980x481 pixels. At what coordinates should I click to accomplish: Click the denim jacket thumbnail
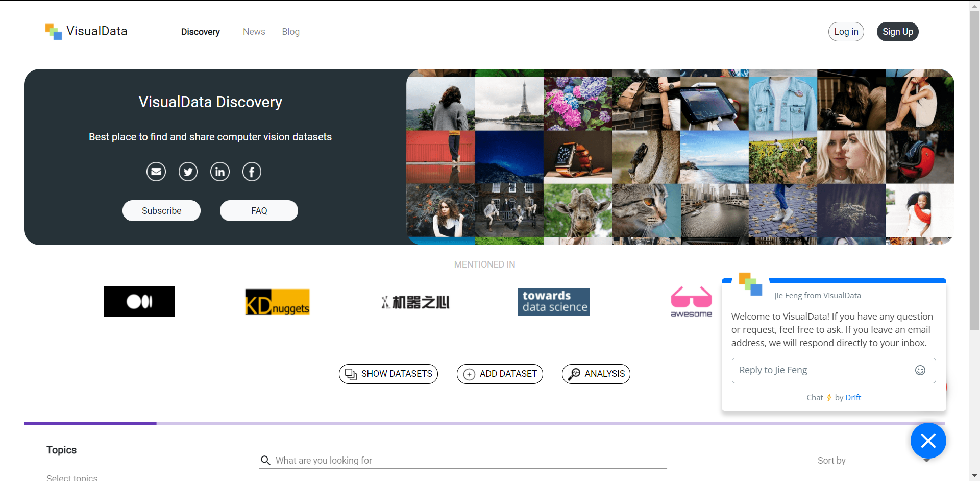pos(783,104)
